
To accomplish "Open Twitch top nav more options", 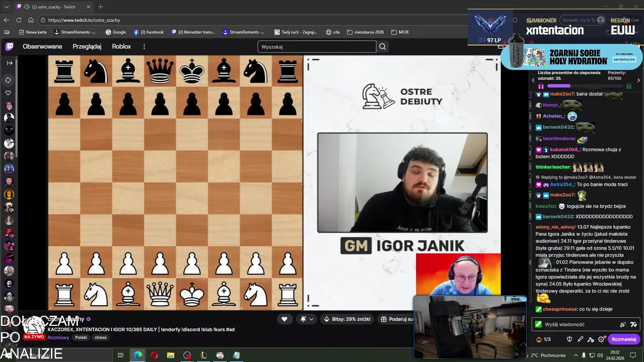I will coord(144,47).
